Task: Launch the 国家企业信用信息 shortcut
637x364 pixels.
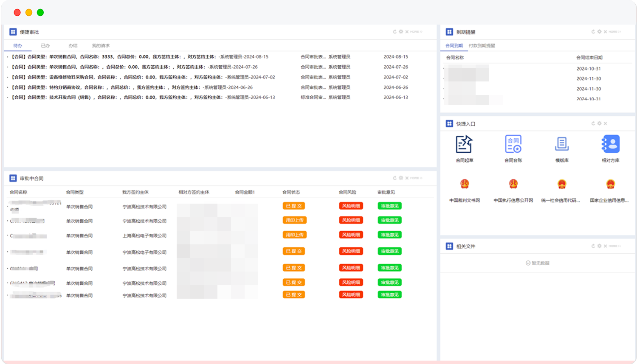Action: [x=611, y=184]
